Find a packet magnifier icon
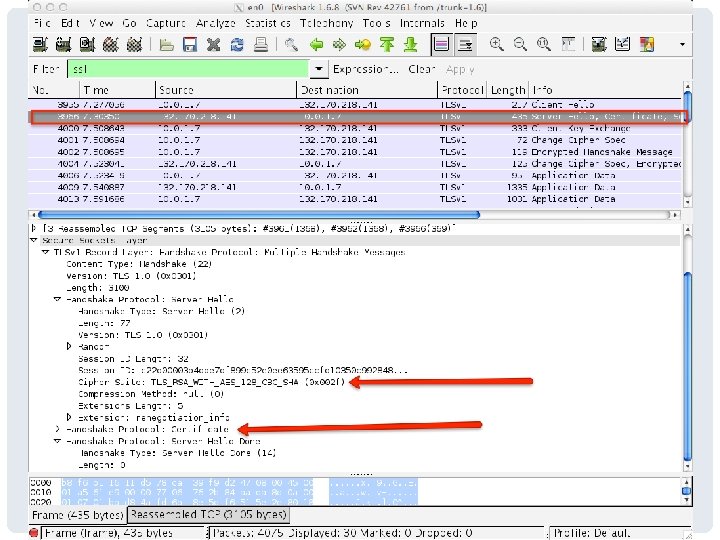This screenshot has width=720, height=540. click(291, 45)
